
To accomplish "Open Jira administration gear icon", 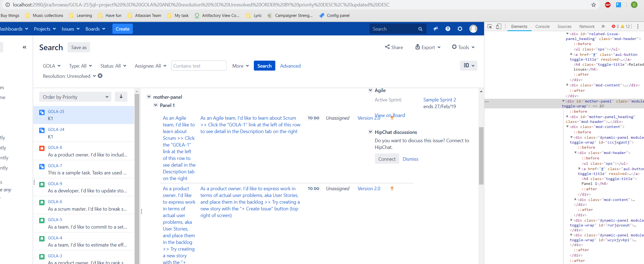I will [460, 29].
